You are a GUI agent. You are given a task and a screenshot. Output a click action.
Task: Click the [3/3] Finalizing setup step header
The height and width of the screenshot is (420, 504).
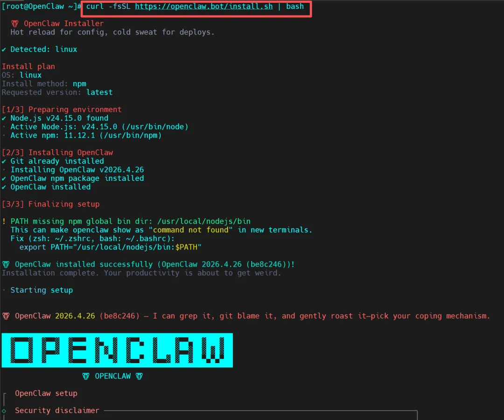(50, 204)
